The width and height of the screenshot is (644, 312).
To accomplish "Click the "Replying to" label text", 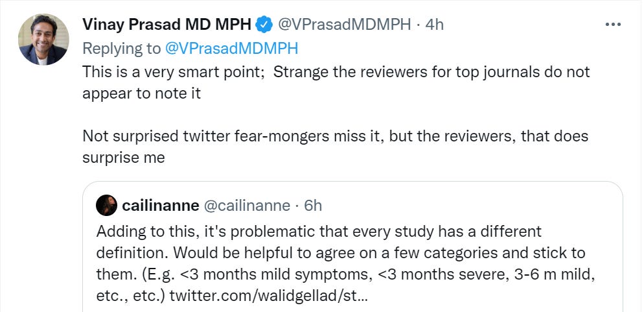I will point(121,48).
